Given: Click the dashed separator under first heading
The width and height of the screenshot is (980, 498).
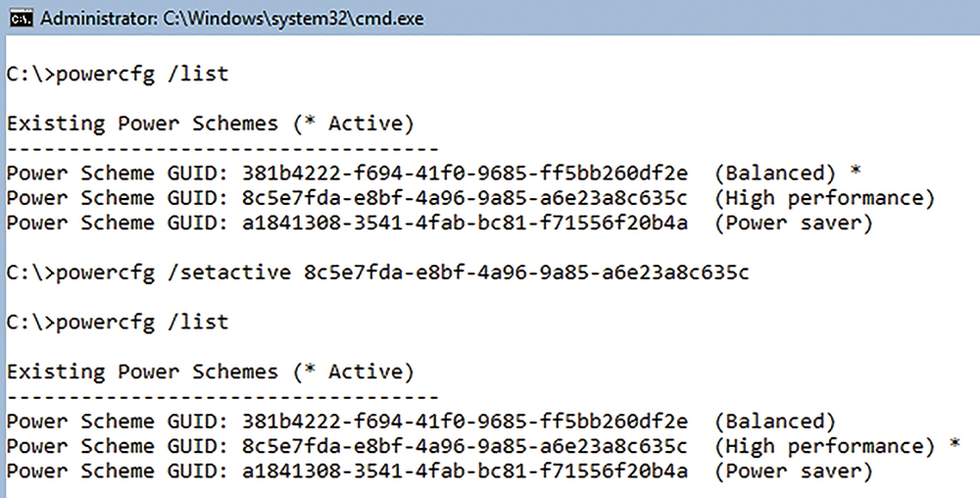Looking at the screenshot, I should coord(222,149).
